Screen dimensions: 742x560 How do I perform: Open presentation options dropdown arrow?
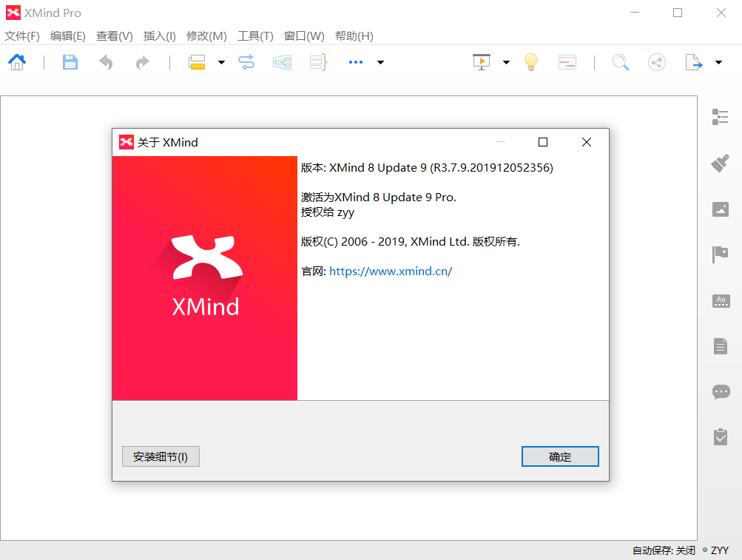point(506,62)
